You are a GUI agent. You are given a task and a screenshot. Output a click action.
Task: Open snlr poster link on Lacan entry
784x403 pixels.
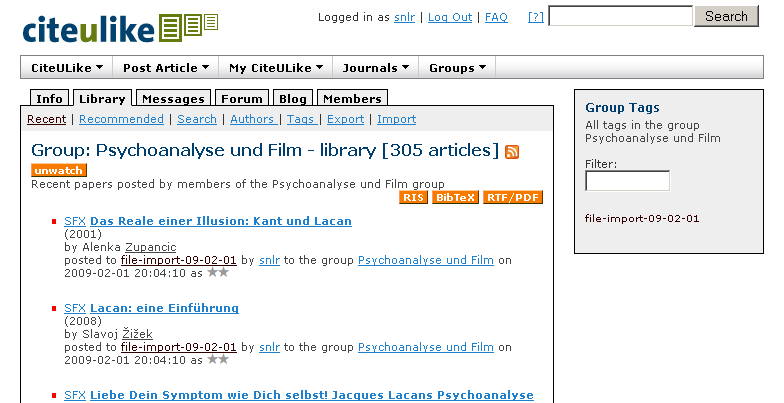pyautogui.click(x=270, y=347)
